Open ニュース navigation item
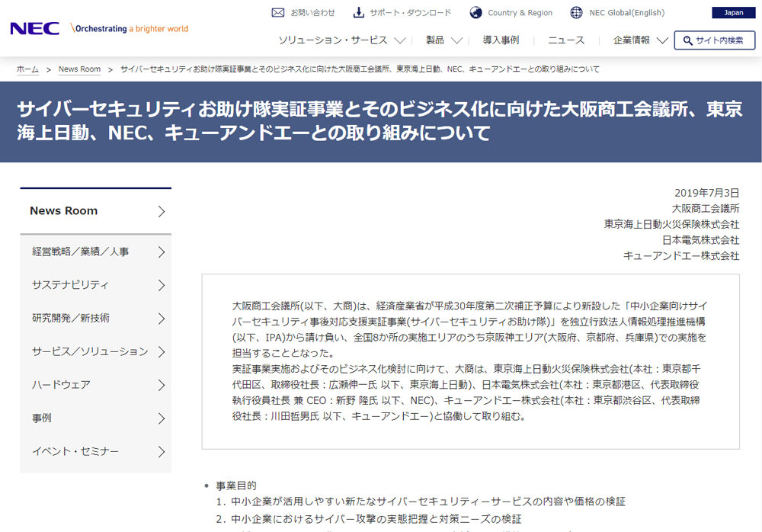 tap(566, 40)
